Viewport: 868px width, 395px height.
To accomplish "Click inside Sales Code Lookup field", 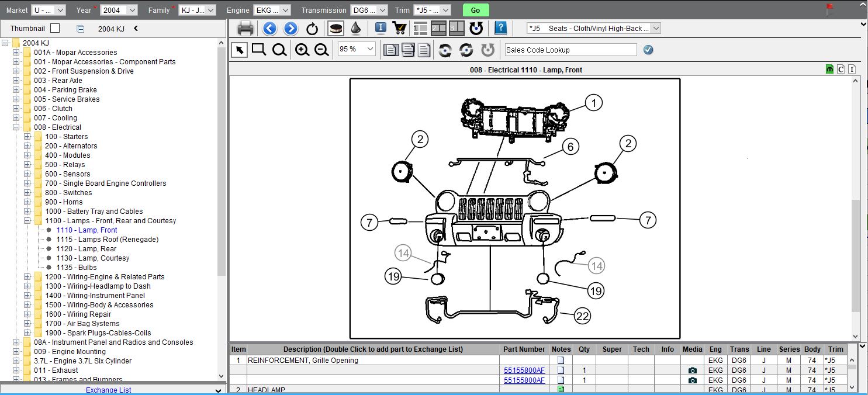I will tap(570, 50).
